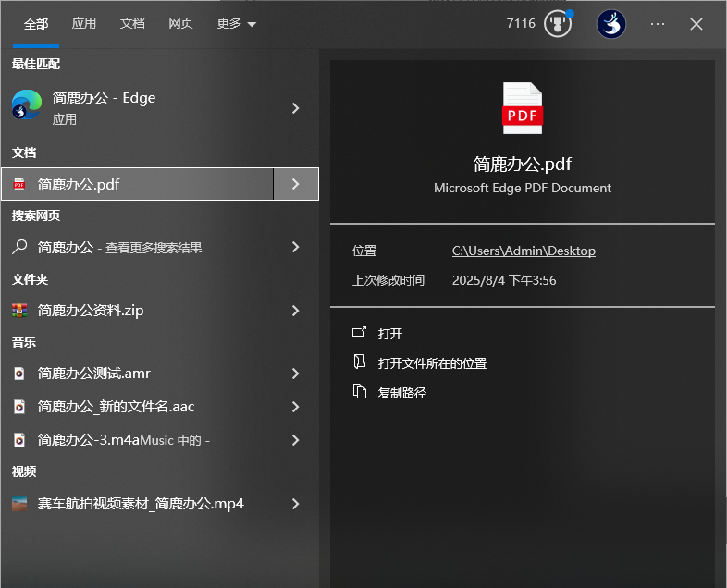Open the C:\Users\Admin\Desktop location link
The image size is (727, 588).
click(x=524, y=251)
